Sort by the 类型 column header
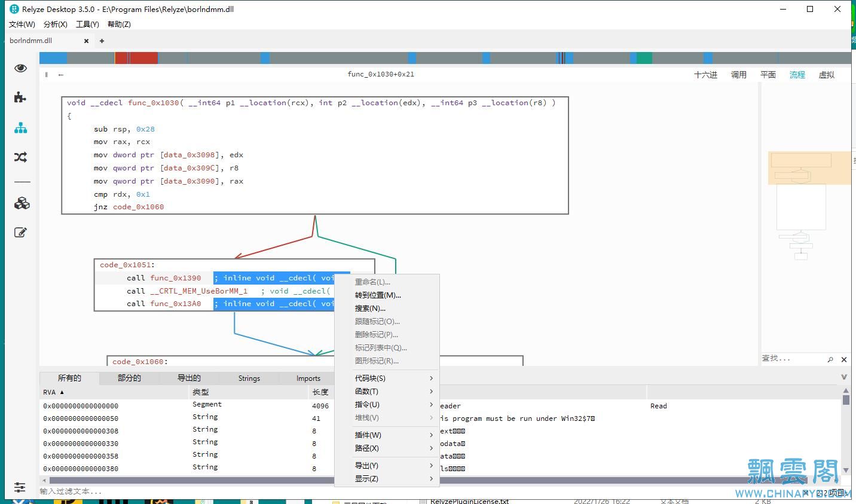The height and width of the screenshot is (504, 856). (x=248, y=392)
